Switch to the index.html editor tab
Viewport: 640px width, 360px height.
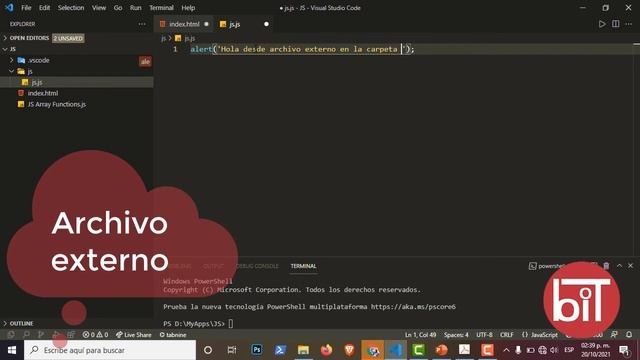(x=184, y=24)
